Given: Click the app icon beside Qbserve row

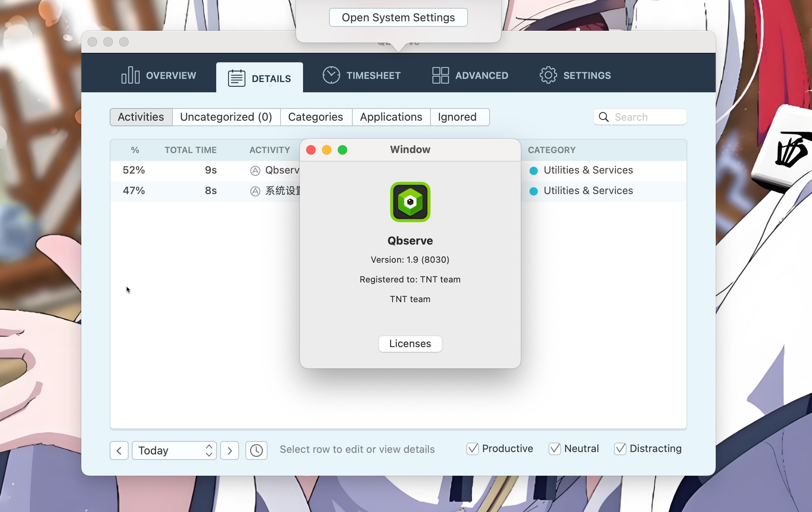Looking at the screenshot, I should (x=255, y=171).
